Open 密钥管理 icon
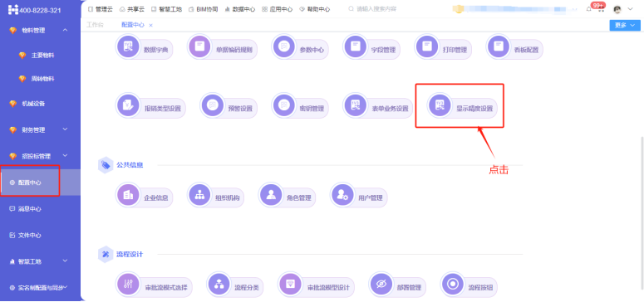Screen dimensions: 644x302 [x=284, y=105]
